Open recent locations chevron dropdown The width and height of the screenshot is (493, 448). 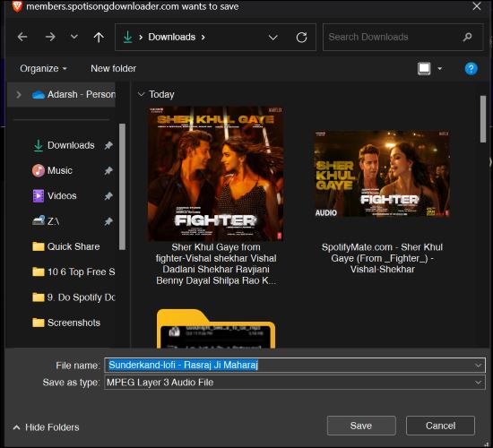(74, 37)
